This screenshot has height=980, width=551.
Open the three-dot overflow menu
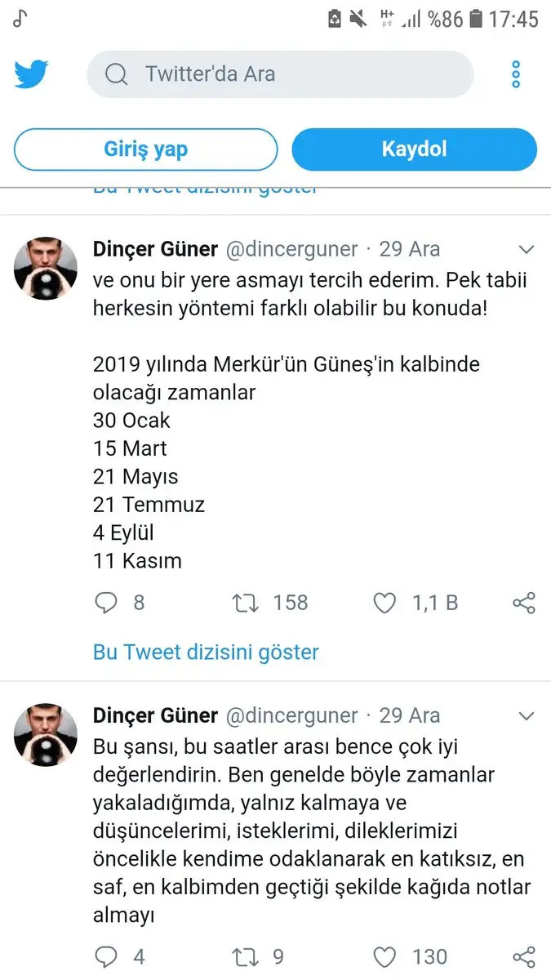pyautogui.click(x=515, y=74)
